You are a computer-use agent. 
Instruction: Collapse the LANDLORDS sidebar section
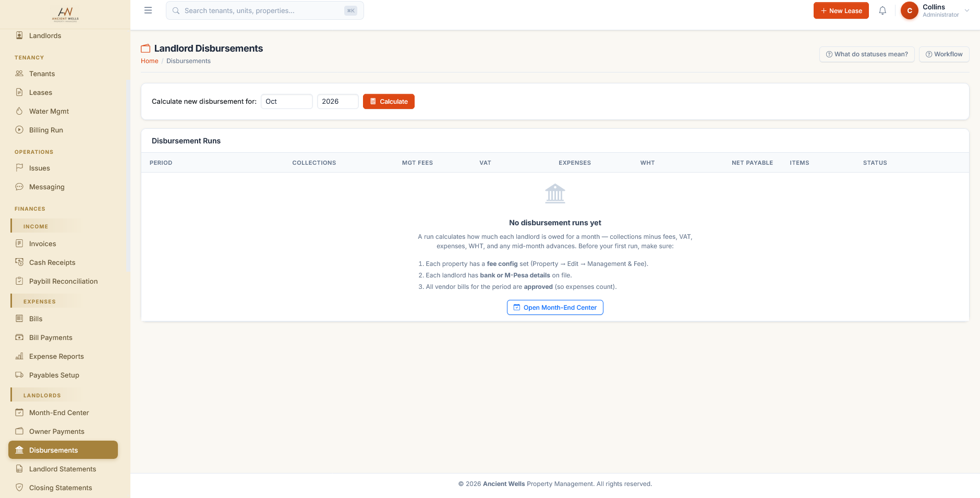46,395
